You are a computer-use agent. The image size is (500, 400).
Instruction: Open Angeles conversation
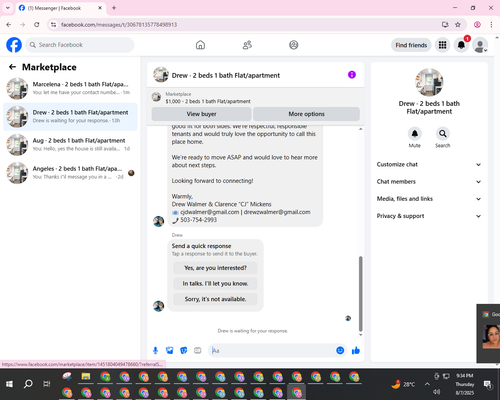click(x=70, y=173)
